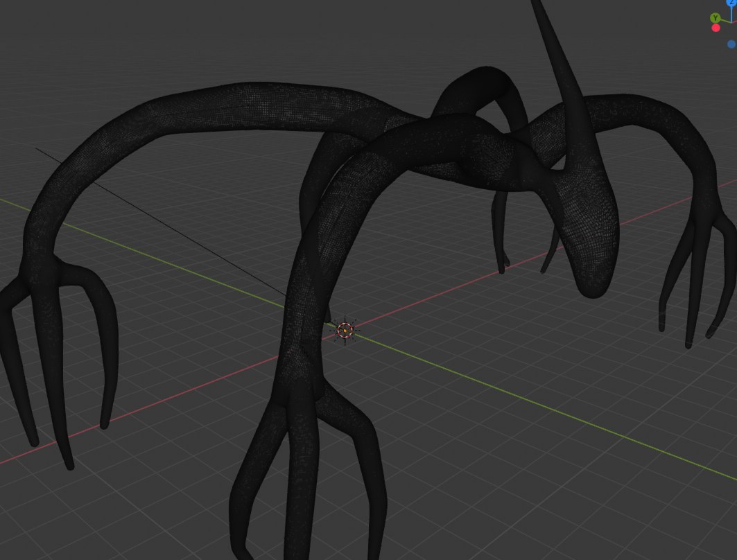Click the dim blue negative Z gizmo dot
The height and width of the screenshot is (560, 737).
coord(731,44)
